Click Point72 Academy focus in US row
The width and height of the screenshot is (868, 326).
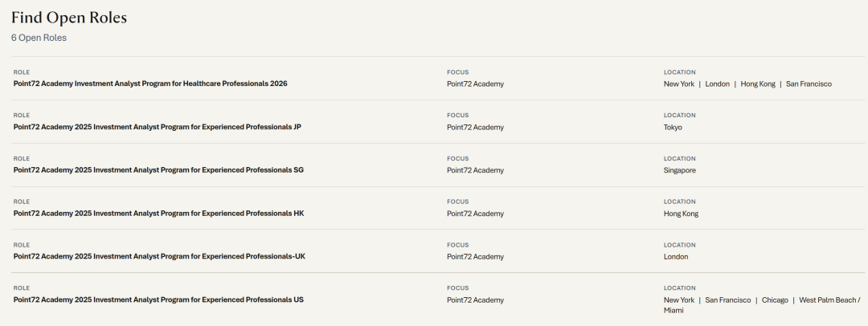coord(476,300)
